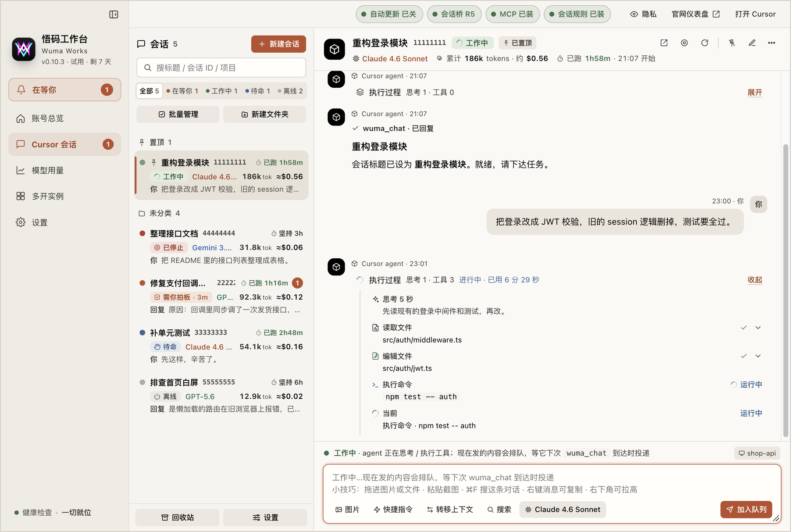Open 模型用量 in the sidebar
The height and width of the screenshot is (532, 791).
point(64,170)
